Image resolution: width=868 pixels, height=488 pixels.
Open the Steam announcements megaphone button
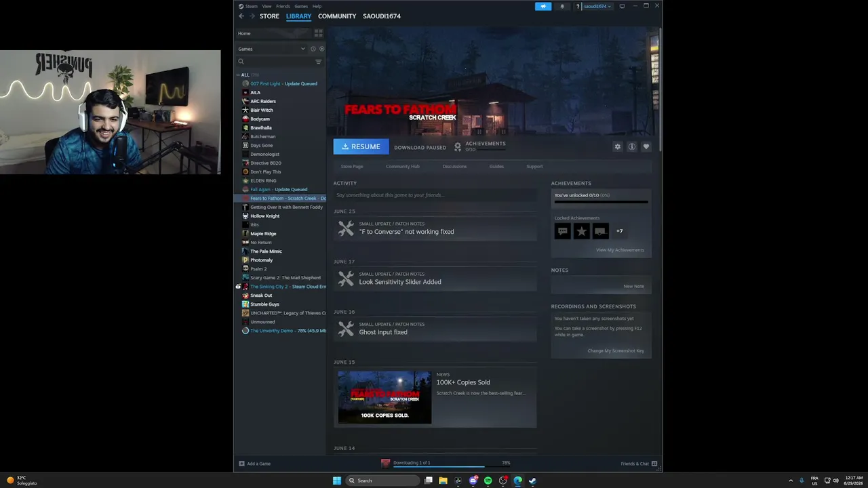tap(543, 6)
